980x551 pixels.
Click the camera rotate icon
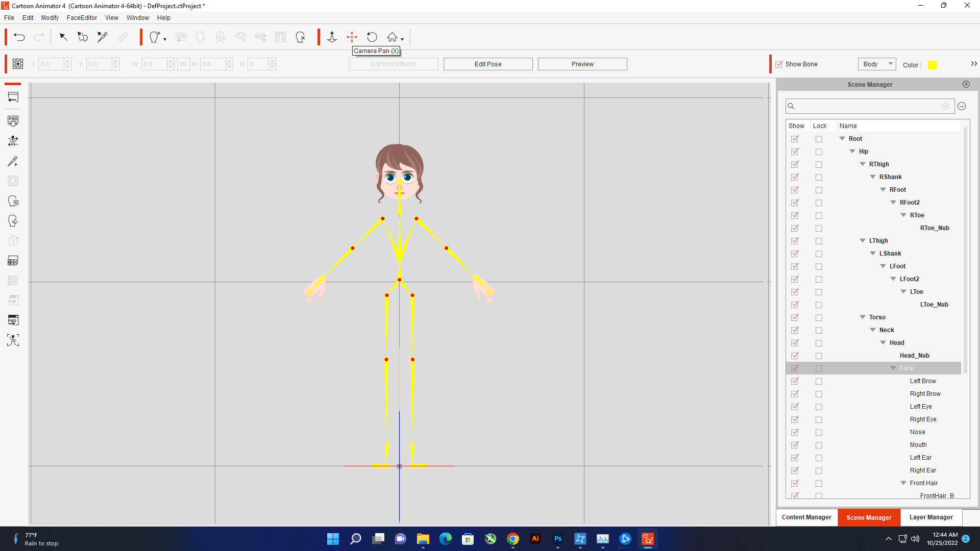[372, 37]
